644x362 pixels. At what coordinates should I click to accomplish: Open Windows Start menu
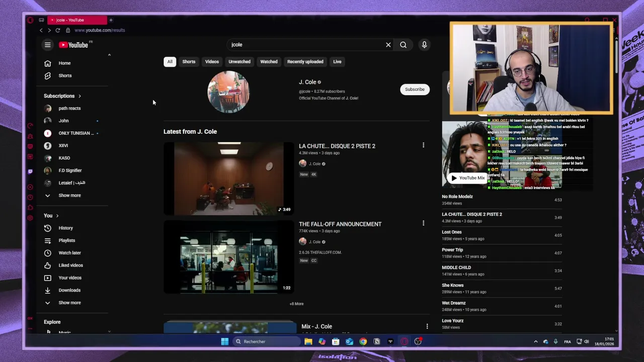tap(224, 341)
